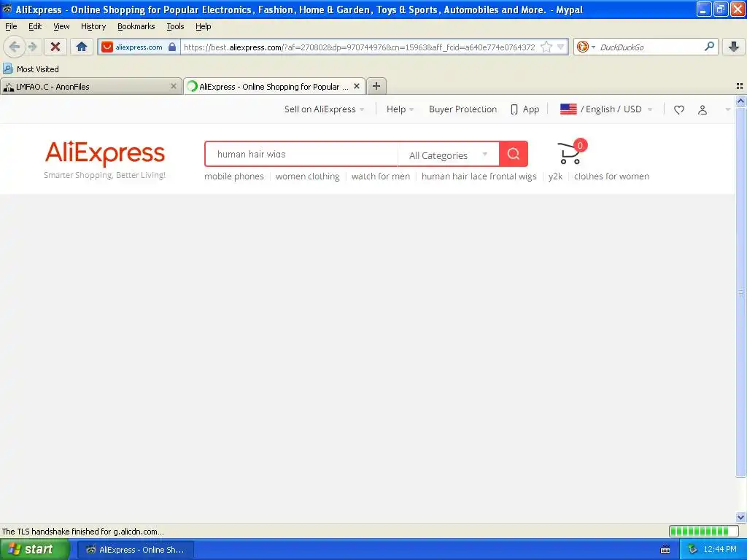Open the App download link
The height and width of the screenshot is (560, 747).
pyautogui.click(x=525, y=109)
